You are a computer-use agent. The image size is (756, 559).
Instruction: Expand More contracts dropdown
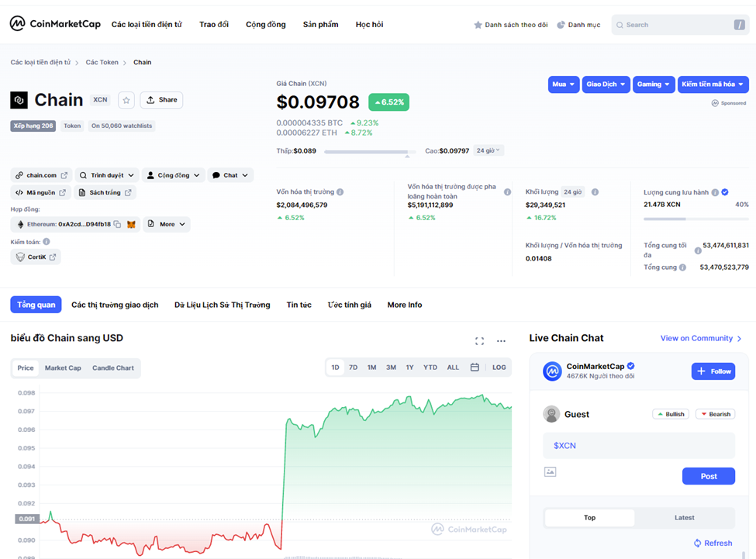[167, 225]
